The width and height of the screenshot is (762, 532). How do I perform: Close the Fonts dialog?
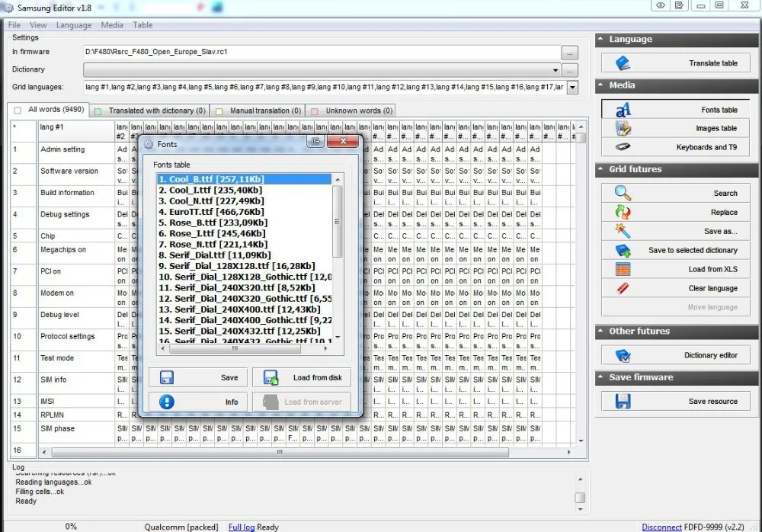tap(343, 141)
